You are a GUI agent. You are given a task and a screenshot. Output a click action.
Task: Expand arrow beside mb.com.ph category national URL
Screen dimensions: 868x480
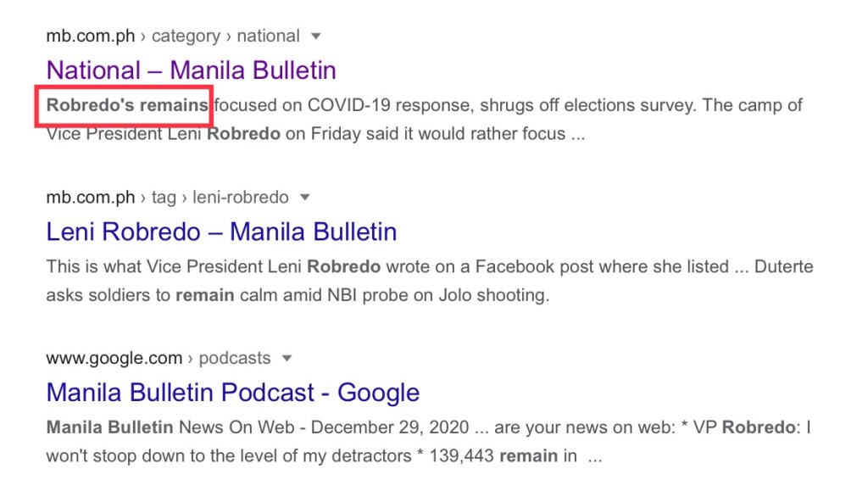(x=316, y=36)
